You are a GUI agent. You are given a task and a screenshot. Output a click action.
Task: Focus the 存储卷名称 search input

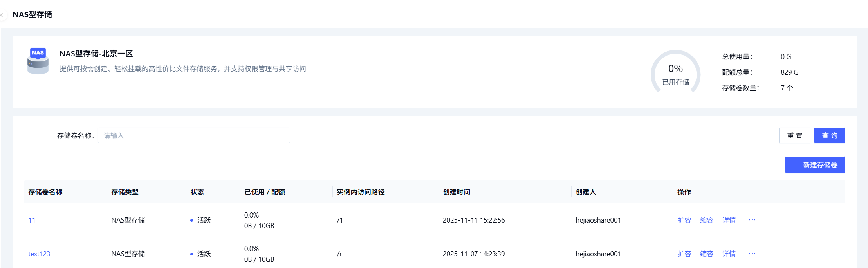pyautogui.click(x=194, y=135)
